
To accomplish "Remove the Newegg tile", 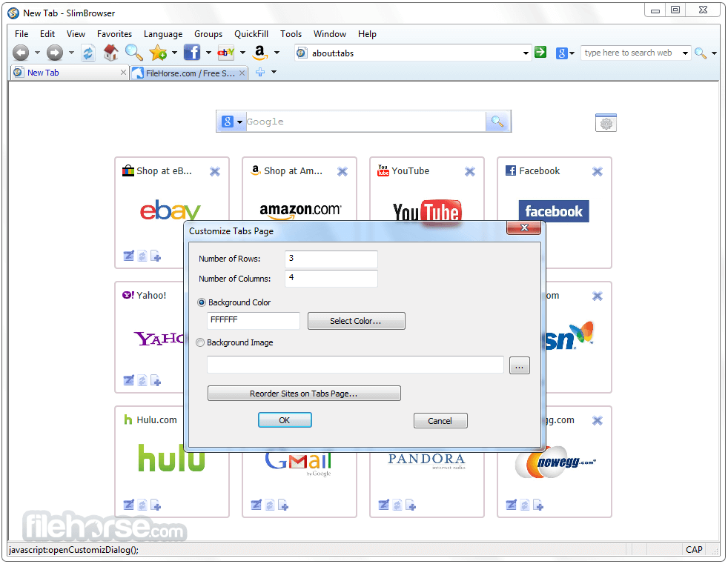I will click(598, 420).
